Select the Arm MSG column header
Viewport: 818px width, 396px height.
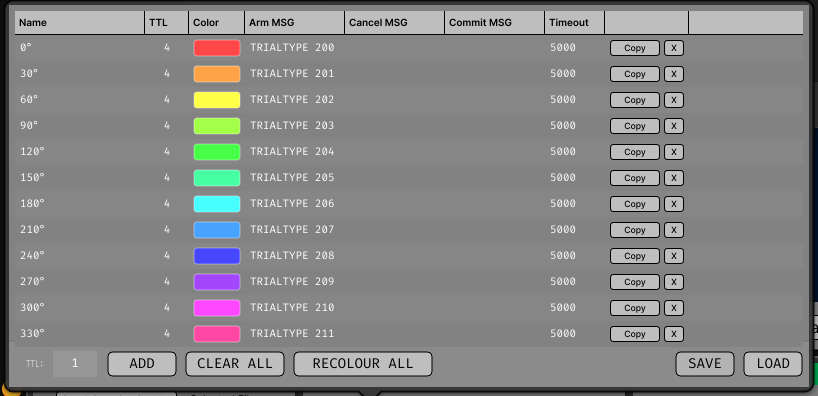coord(294,23)
